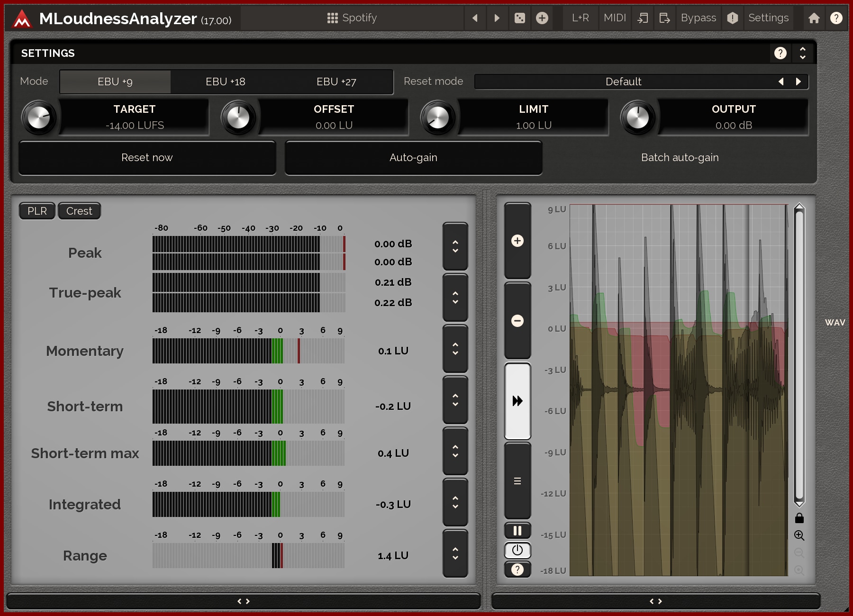
Task: Click the Reset now button
Action: click(x=147, y=158)
